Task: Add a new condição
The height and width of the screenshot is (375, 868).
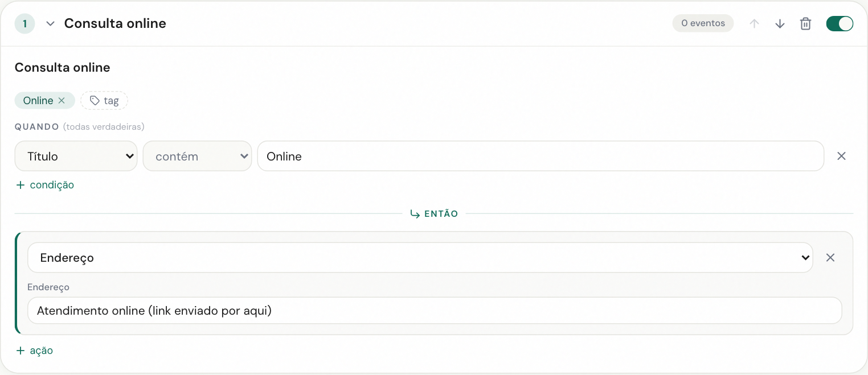Action: click(x=45, y=185)
